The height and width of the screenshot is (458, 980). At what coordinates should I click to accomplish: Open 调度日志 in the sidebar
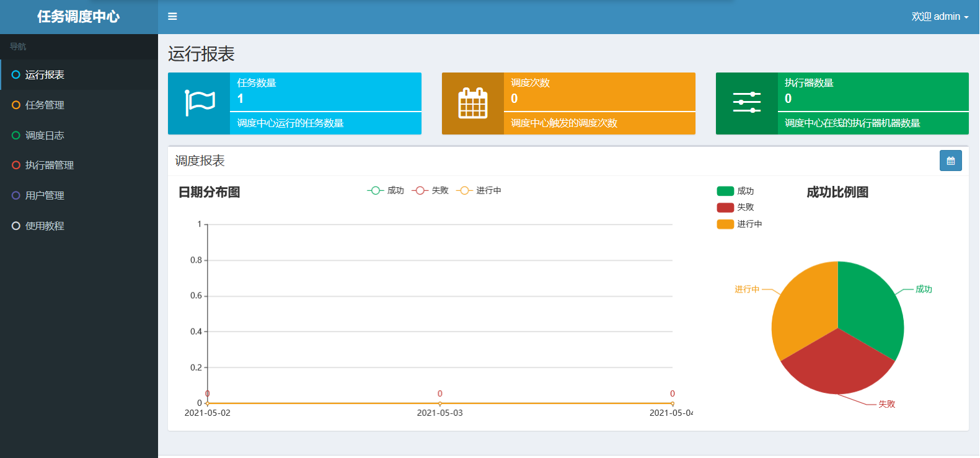[x=79, y=135]
